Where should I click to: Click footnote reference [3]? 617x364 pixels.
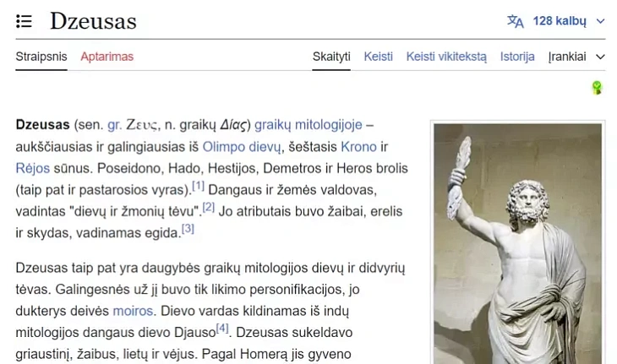coord(188,228)
